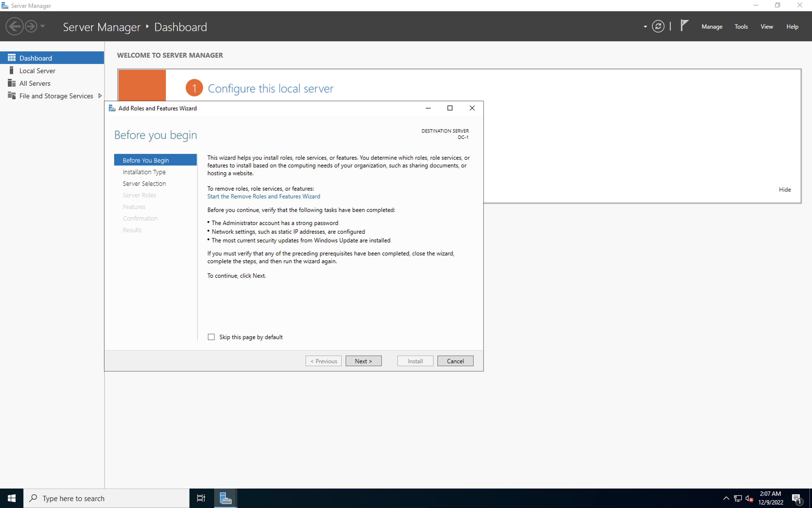812x508 pixels.
Task: Select Dashboard in the left sidebar
Action: [x=52, y=58]
